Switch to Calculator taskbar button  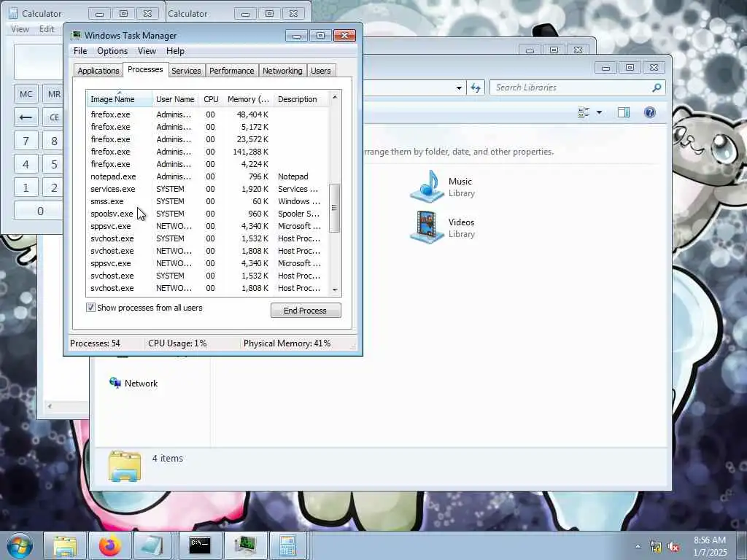(x=287, y=545)
